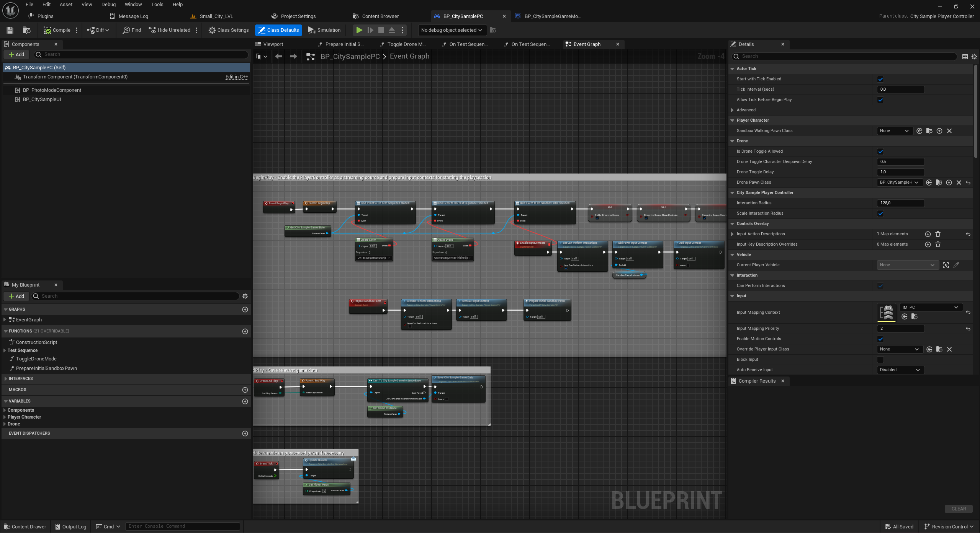This screenshot has height=533, width=980.
Task: Click the Stop simulation icon
Action: click(x=381, y=30)
